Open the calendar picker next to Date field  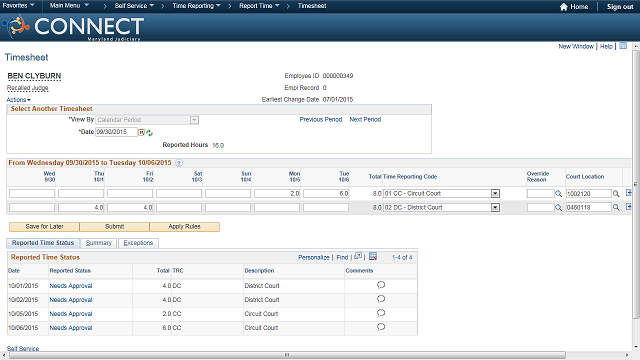tap(141, 132)
